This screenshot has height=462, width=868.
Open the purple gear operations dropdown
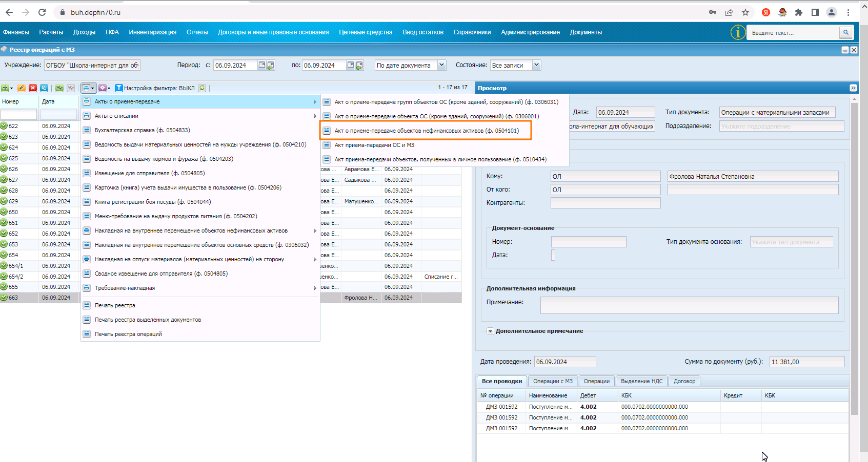(104, 88)
